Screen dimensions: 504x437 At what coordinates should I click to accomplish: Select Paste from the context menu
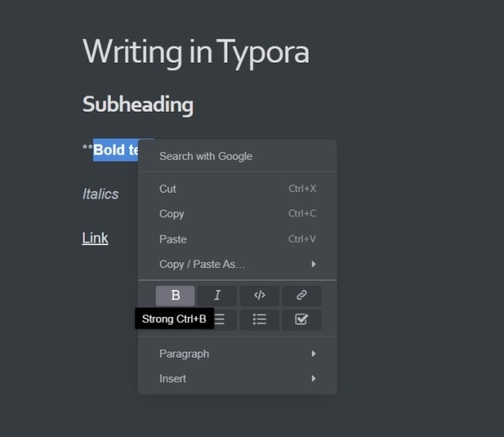pos(238,239)
